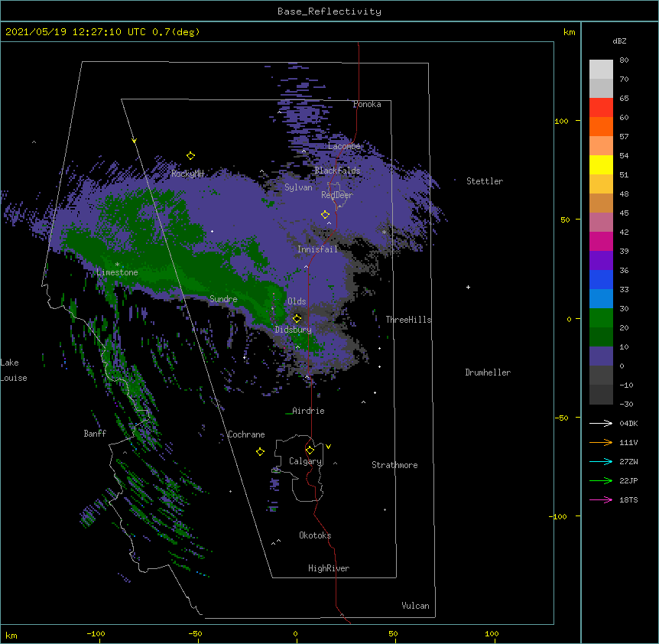The width and height of the screenshot is (659, 644).
Task: Click the yellow diamond marker inside Calgary
Action: pos(310,450)
